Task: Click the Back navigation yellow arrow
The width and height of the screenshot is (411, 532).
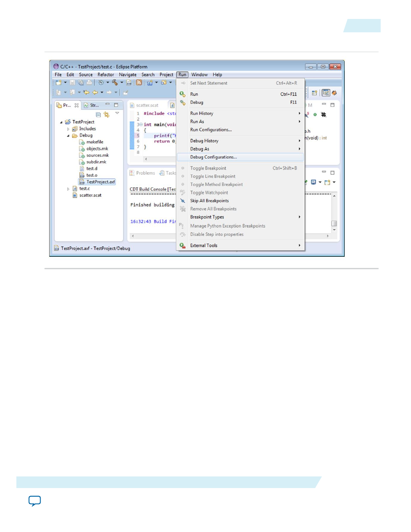Action: 95,92
